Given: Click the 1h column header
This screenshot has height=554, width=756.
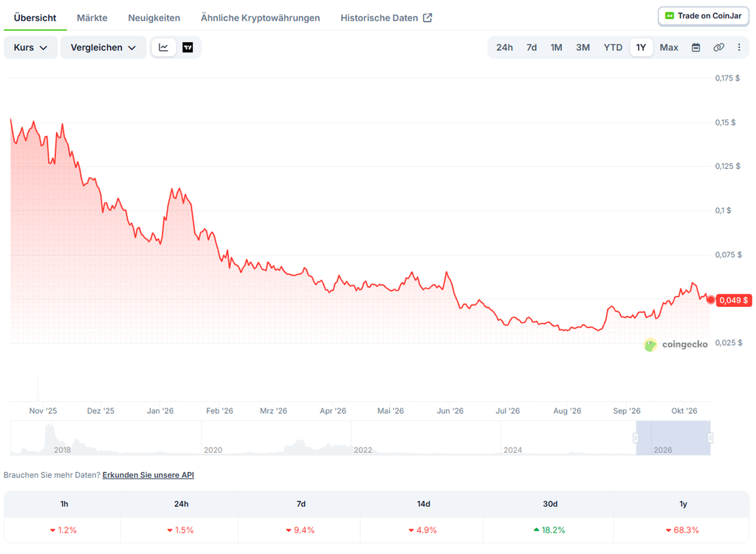Looking at the screenshot, I should (64, 504).
